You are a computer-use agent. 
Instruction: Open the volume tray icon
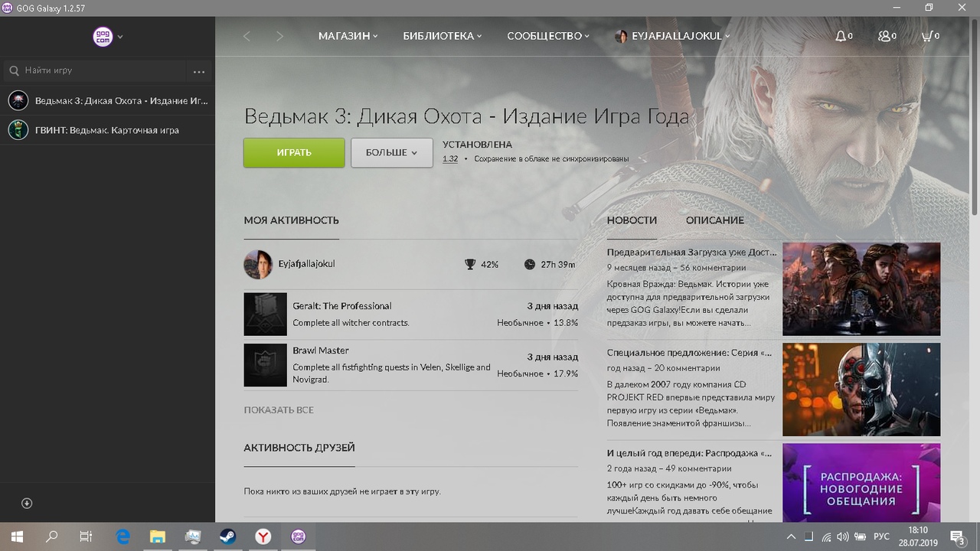843,537
